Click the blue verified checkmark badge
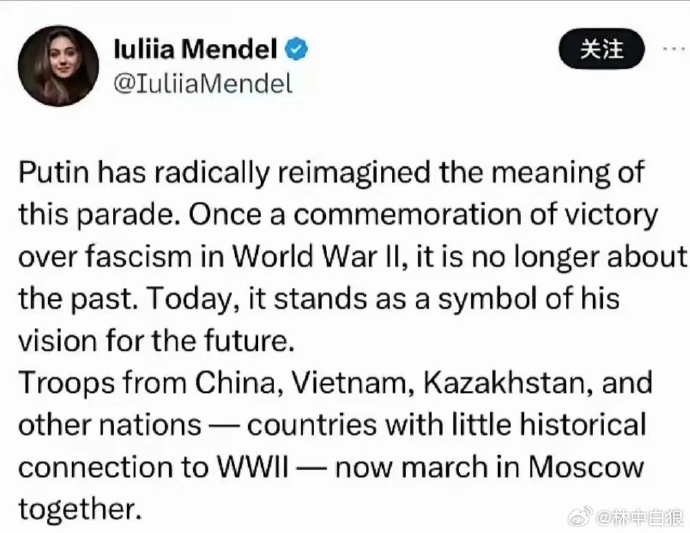This screenshot has height=533, width=690. point(297,49)
